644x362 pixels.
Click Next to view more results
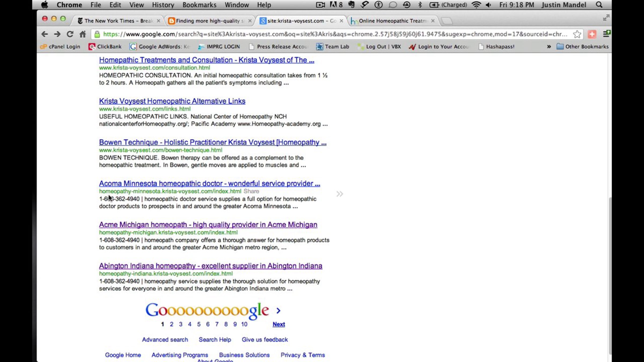click(279, 324)
